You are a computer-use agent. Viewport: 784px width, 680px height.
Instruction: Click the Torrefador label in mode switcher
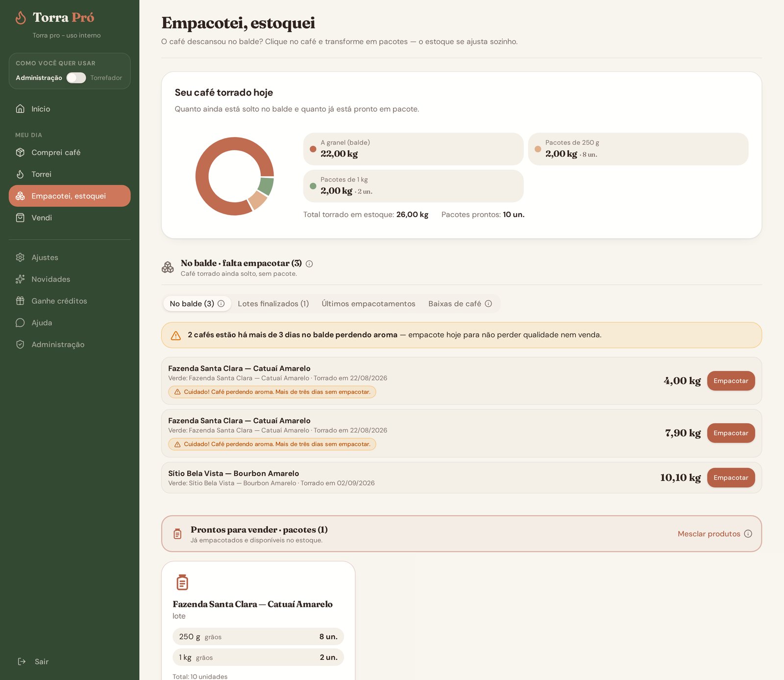(106, 78)
